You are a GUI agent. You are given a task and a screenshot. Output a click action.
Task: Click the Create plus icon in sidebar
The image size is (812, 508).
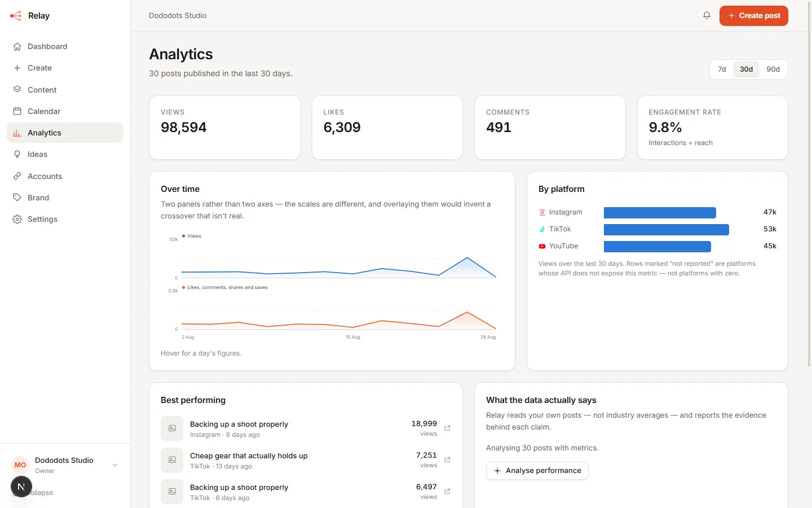(x=17, y=68)
